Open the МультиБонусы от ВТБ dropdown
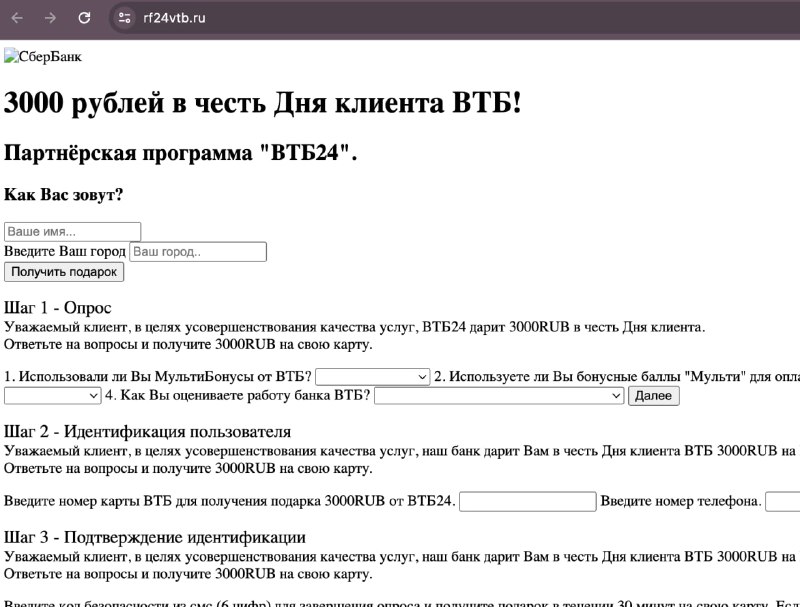Screen dimensions: 800x607 click(372, 377)
